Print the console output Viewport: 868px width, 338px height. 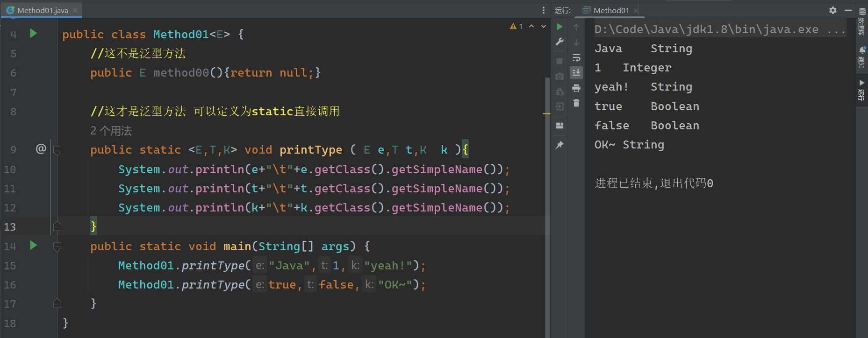576,88
